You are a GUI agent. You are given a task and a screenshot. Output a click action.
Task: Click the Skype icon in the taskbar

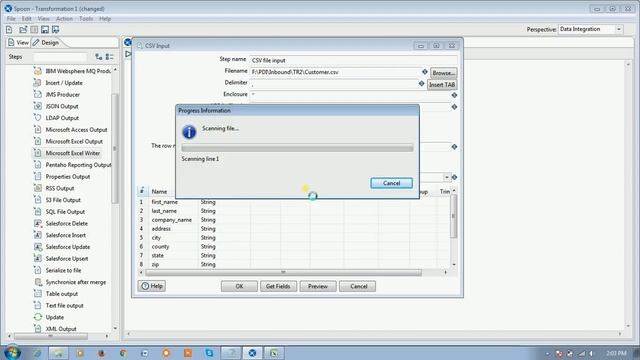point(209,353)
